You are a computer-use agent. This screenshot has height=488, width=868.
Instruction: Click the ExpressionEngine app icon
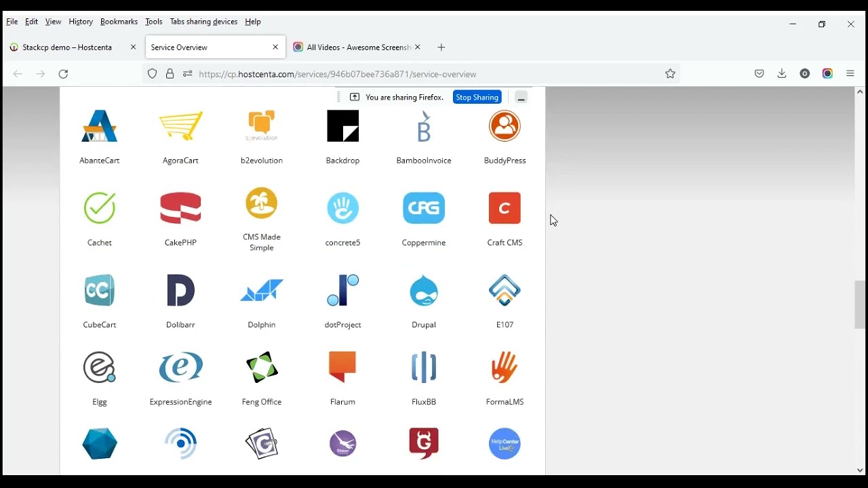pos(181,368)
